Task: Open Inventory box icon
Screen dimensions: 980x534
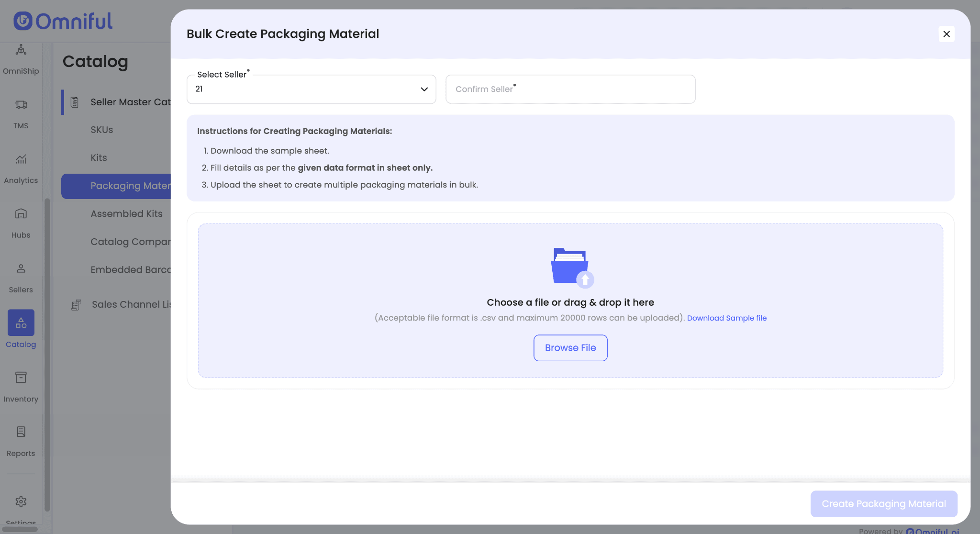Action: pyautogui.click(x=21, y=378)
